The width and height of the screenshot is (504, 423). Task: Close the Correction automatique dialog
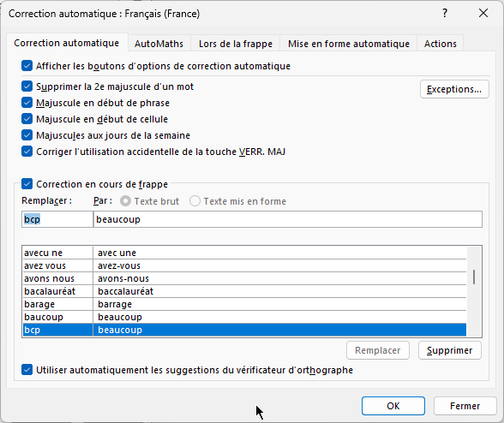483,14
